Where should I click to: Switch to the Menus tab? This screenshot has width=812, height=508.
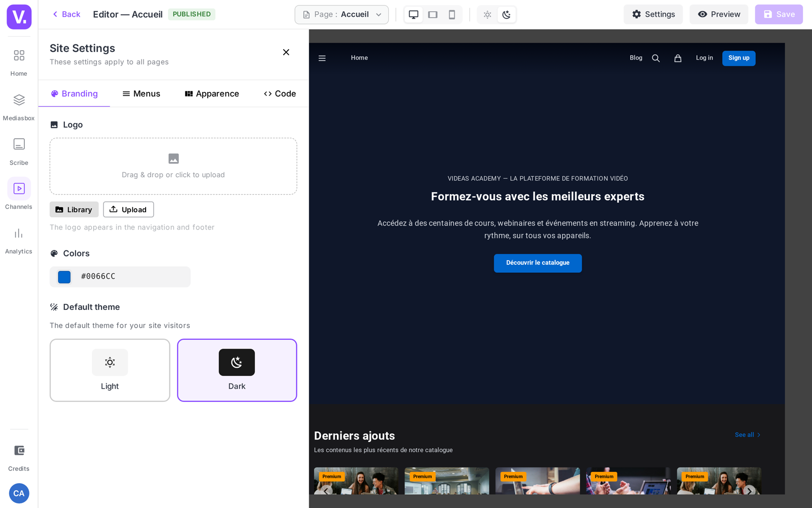coord(142,94)
